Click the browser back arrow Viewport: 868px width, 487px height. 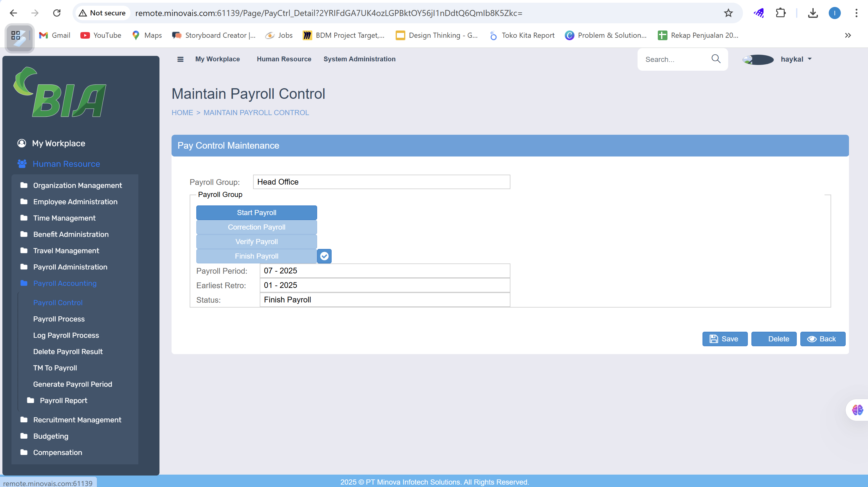[x=14, y=13]
